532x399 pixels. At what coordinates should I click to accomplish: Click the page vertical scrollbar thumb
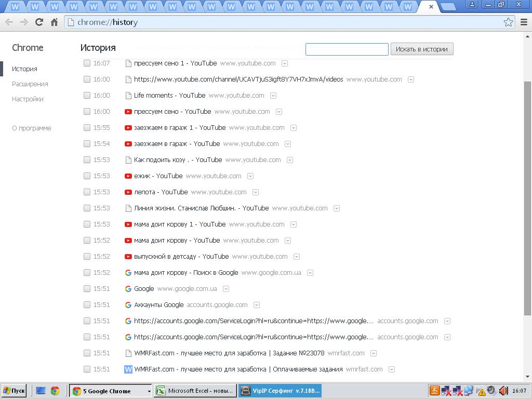click(528, 198)
